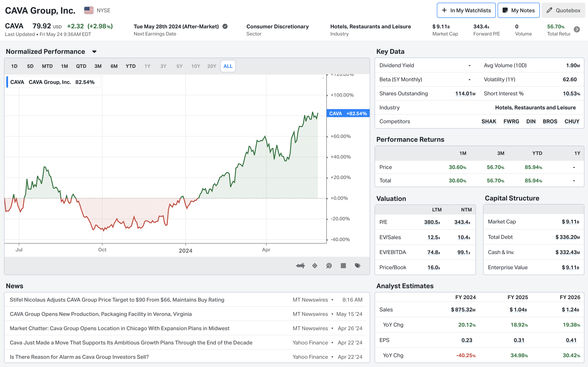
Task: Click the CAVA +82.54% chart value label
Action: [348, 113]
